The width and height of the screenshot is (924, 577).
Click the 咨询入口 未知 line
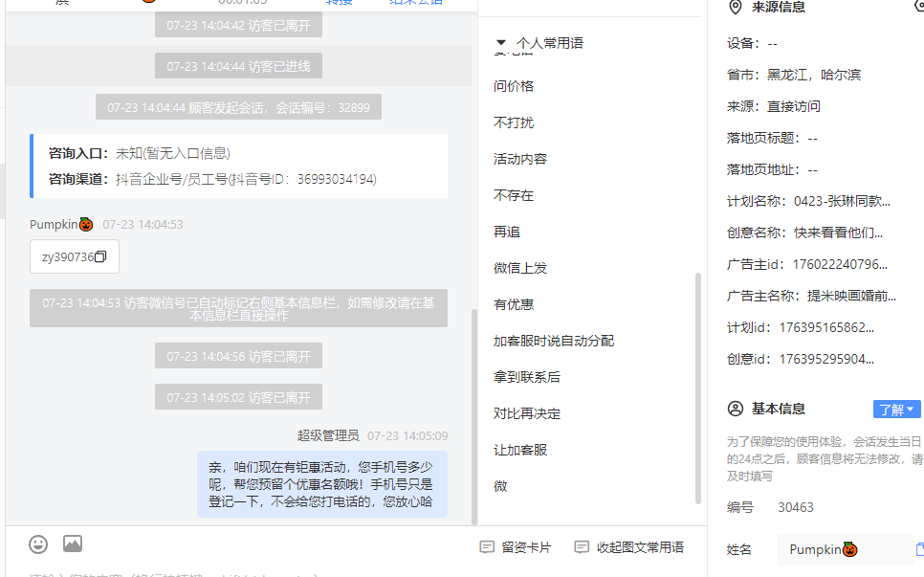[x=140, y=154]
